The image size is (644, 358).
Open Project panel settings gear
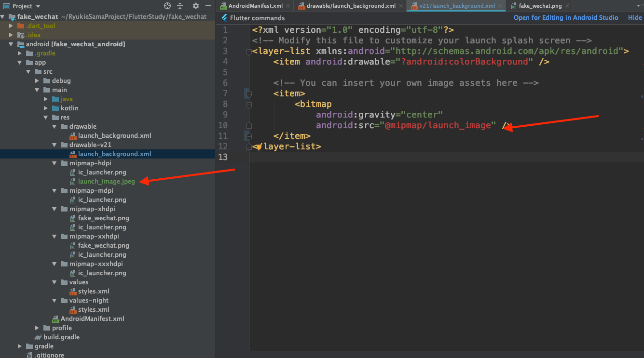click(195, 6)
